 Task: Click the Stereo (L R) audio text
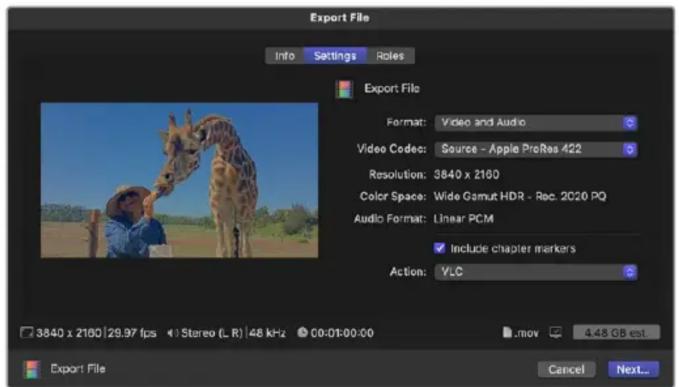pyautogui.click(x=211, y=333)
